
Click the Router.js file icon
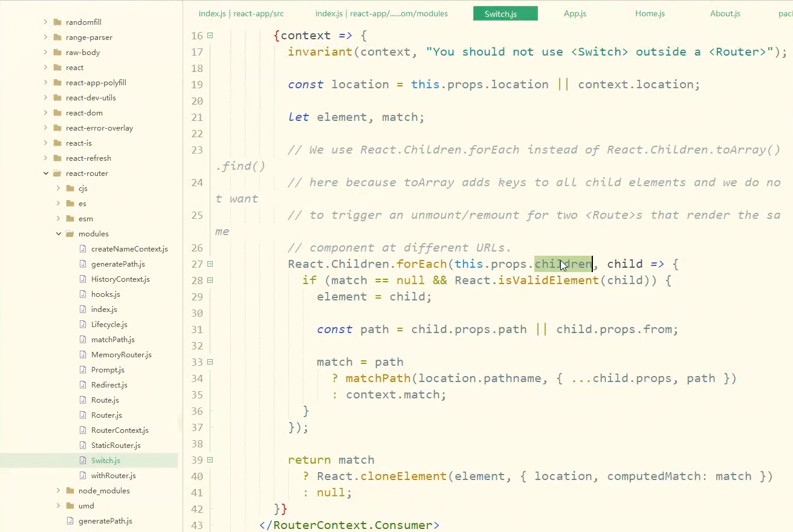pyautogui.click(x=83, y=415)
